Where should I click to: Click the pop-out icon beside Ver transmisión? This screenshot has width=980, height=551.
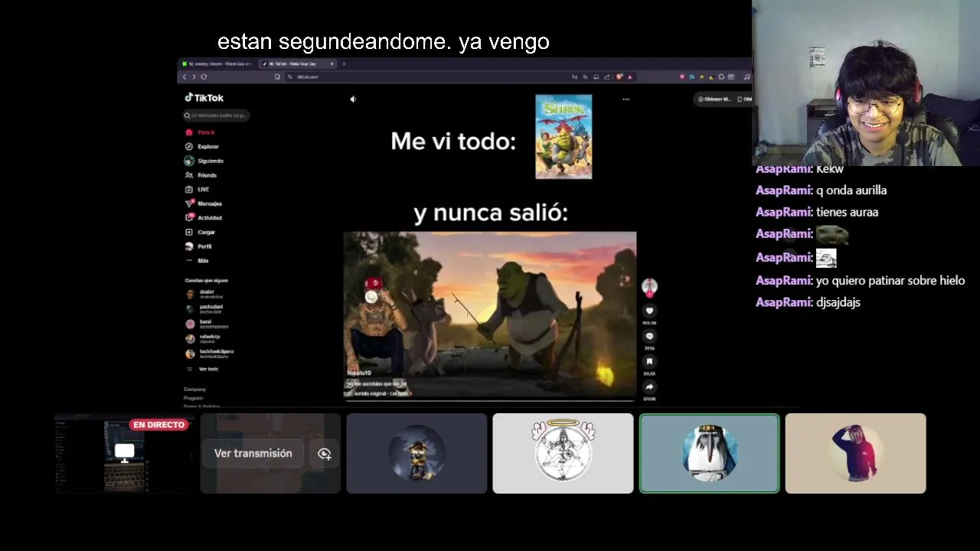(325, 454)
